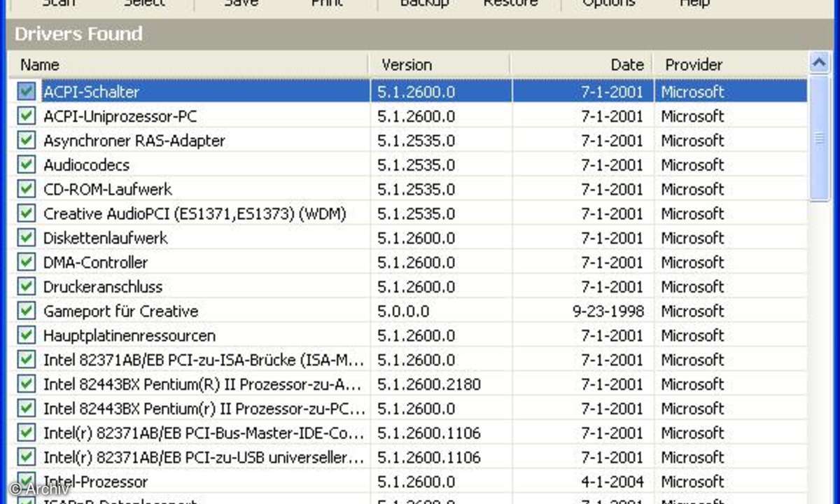Deselect the CD-ROM-Laufwerk checkbox
Viewport: 840px width, 504px height.
click(x=27, y=189)
